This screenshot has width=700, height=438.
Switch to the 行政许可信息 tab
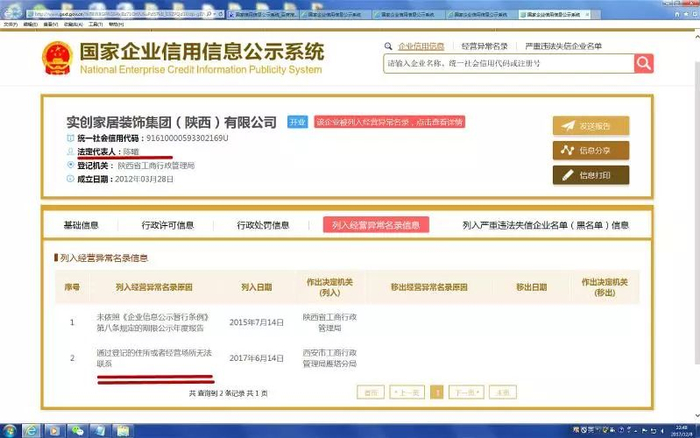pos(167,225)
